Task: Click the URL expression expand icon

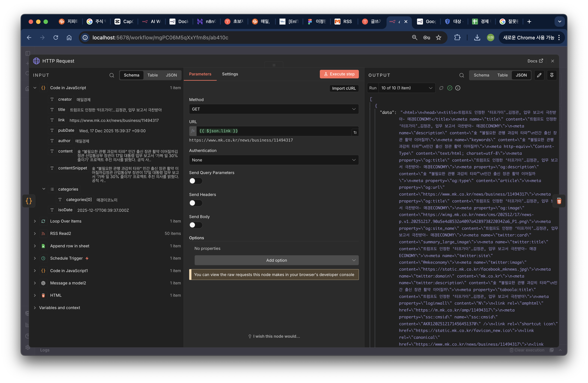Action: coord(355,132)
